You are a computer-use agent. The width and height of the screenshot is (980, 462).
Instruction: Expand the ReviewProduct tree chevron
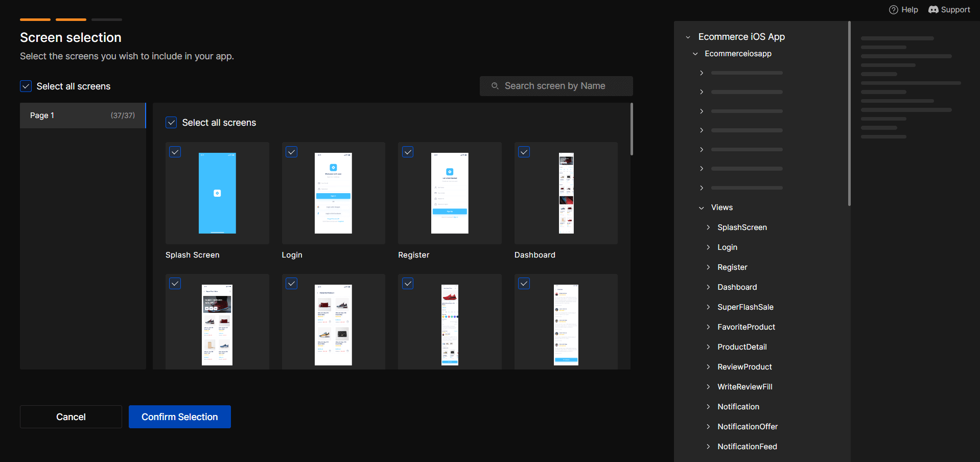pyautogui.click(x=708, y=367)
